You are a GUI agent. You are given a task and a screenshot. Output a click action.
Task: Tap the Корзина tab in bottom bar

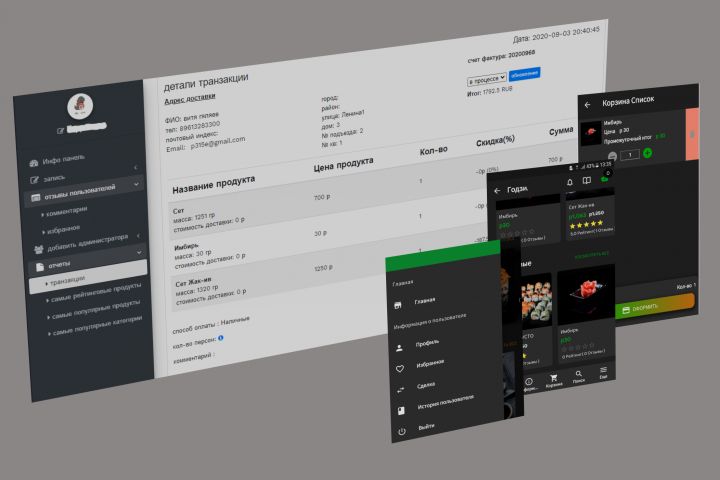(554, 380)
